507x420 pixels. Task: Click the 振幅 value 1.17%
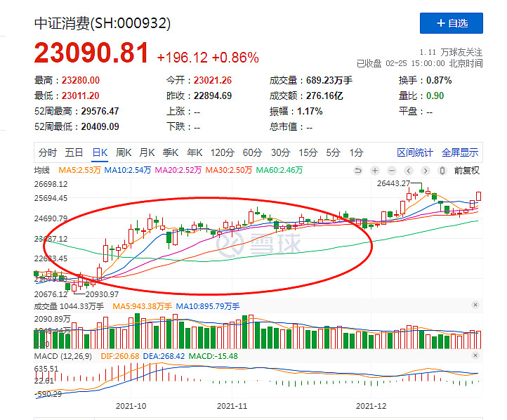(x=310, y=111)
